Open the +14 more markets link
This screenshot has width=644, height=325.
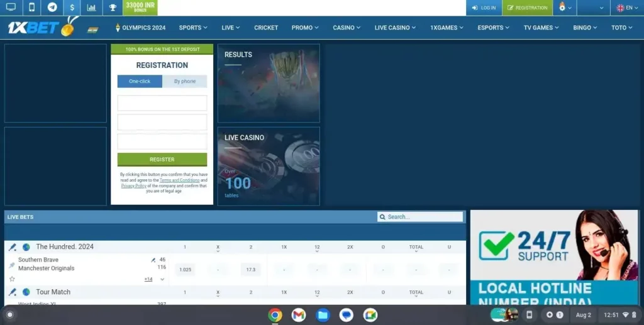click(x=148, y=280)
